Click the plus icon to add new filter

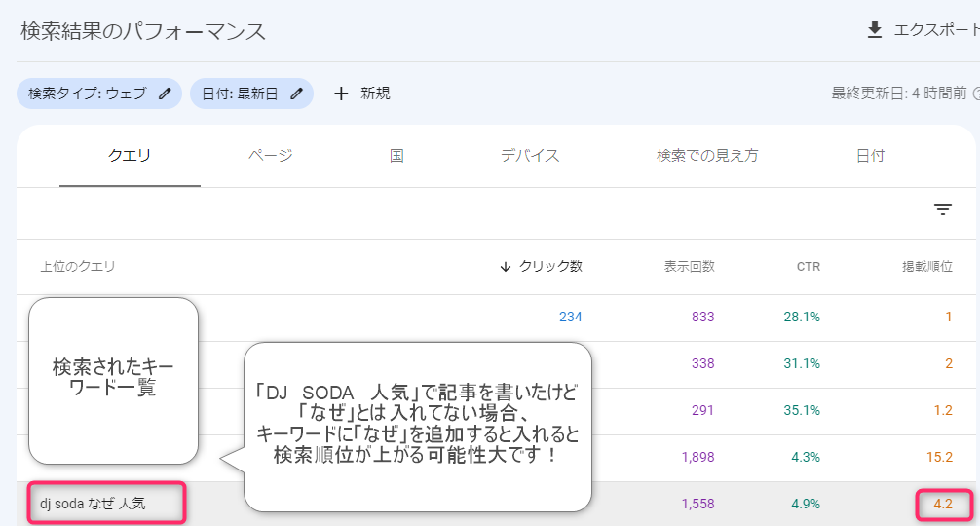tap(341, 94)
